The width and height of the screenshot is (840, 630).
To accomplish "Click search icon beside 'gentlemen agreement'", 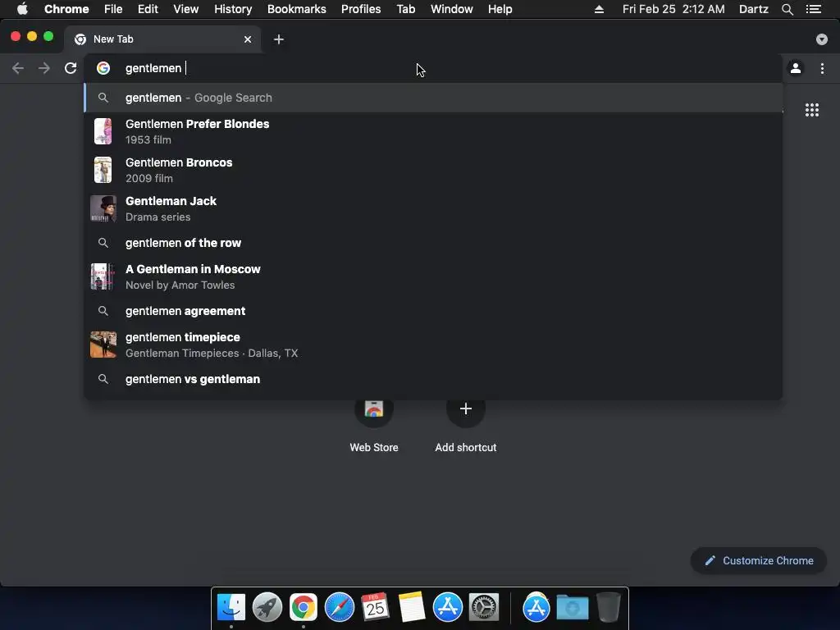I will point(103,311).
